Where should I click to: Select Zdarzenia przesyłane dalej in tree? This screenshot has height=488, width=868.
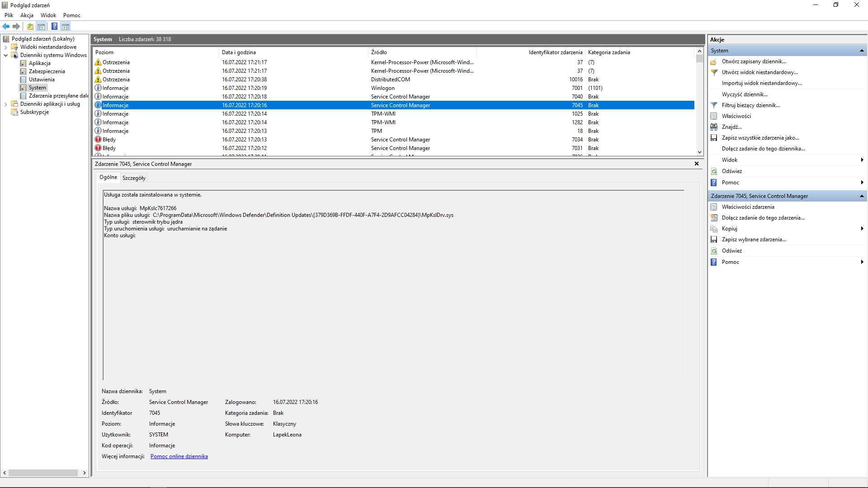point(58,96)
